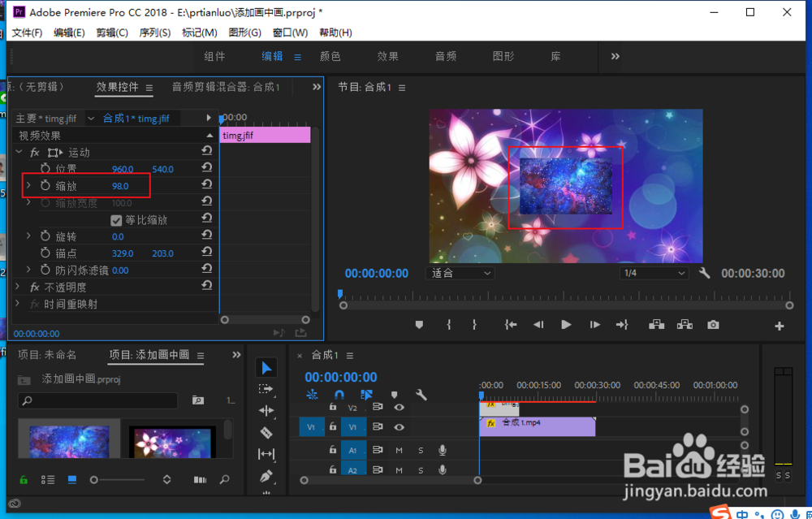Expand the 缩放 scale property
The height and width of the screenshot is (519, 812).
pyautogui.click(x=28, y=185)
